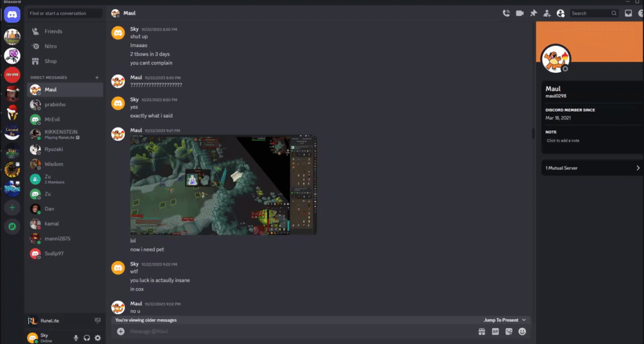The image size is (644, 344).
Task: Click Maul's avatar beside the question marks message
Action: (118, 81)
